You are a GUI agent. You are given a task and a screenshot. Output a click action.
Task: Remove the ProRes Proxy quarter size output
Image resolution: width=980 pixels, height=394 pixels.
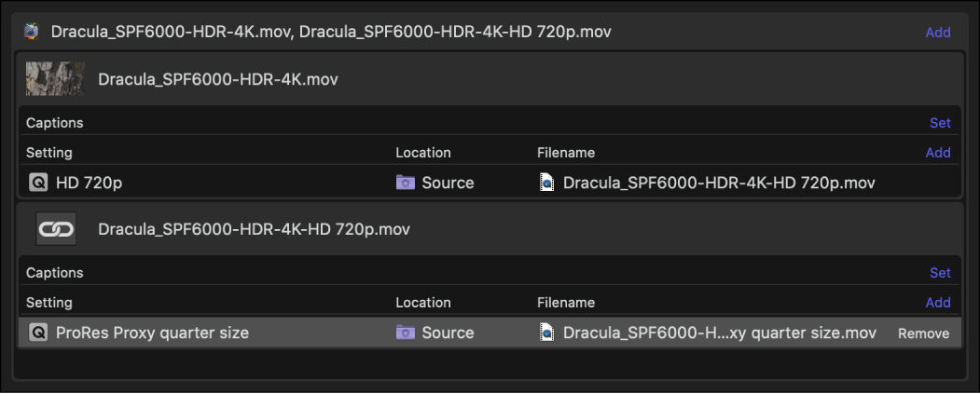(x=923, y=333)
